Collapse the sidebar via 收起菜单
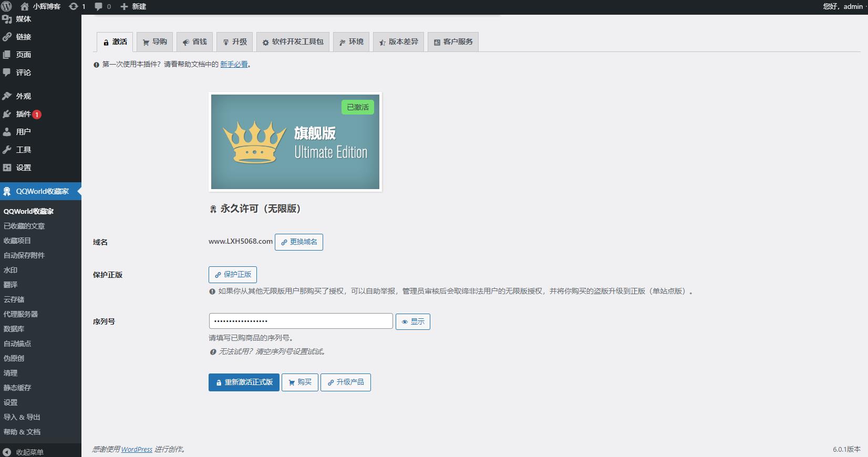868x457 pixels. (x=29, y=452)
